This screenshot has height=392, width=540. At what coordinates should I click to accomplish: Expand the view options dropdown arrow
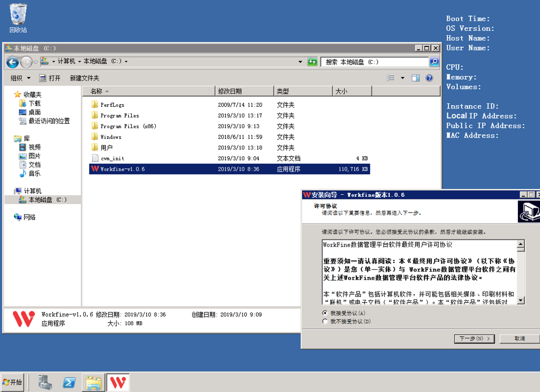click(x=402, y=78)
